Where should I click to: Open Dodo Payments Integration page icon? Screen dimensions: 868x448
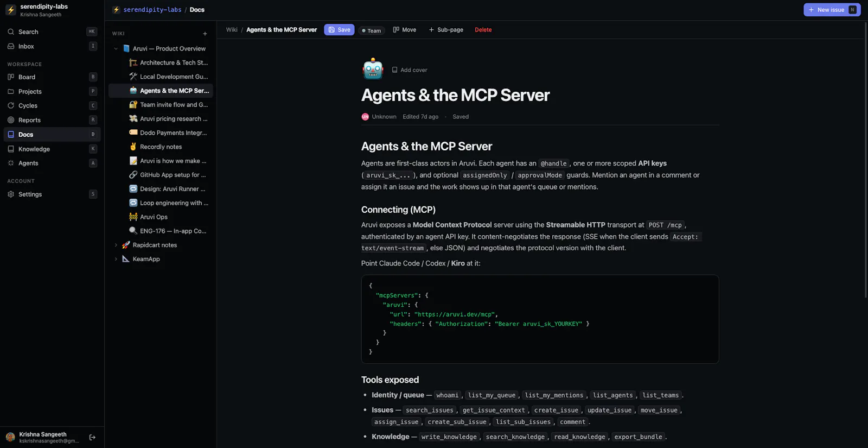(x=133, y=132)
